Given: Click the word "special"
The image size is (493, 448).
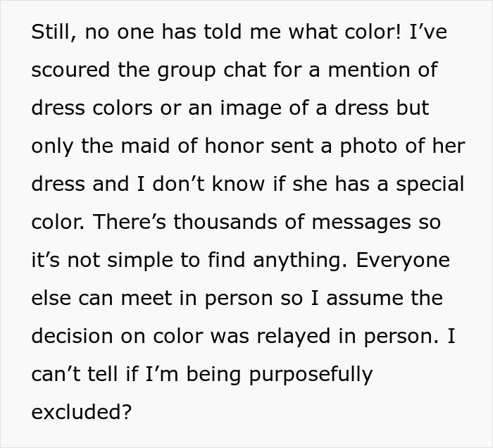Looking at the screenshot, I should click(x=430, y=185).
